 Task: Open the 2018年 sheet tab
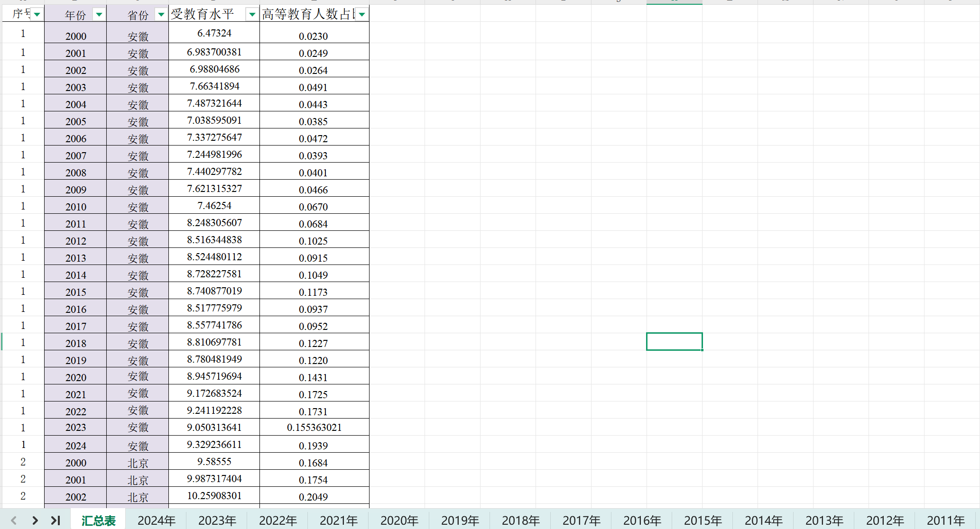(520, 520)
